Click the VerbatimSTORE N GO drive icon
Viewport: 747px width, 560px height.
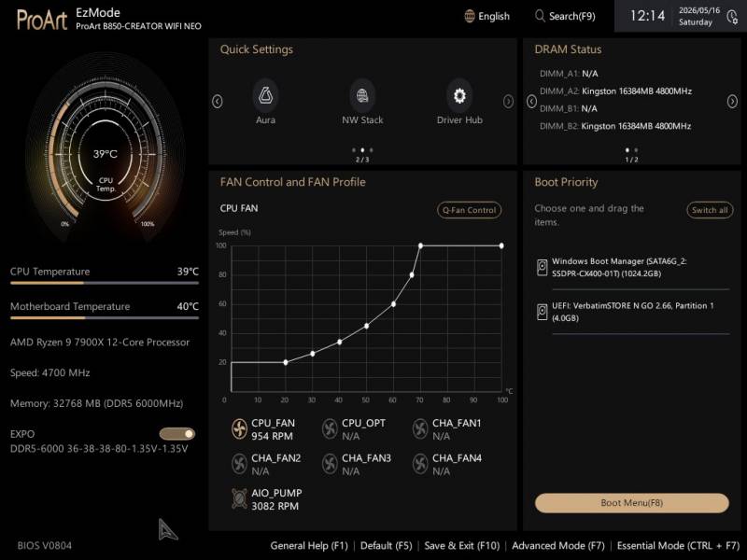pyautogui.click(x=543, y=313)
